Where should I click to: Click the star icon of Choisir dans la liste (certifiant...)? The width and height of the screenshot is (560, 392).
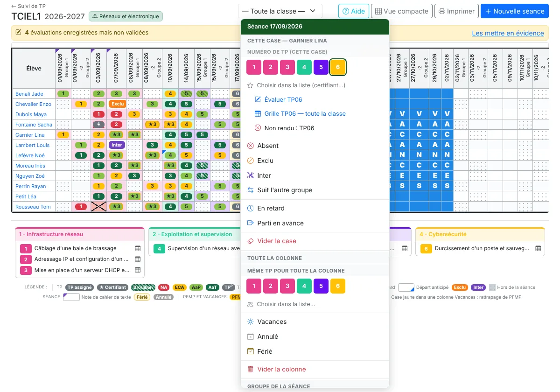click(250, 85)
